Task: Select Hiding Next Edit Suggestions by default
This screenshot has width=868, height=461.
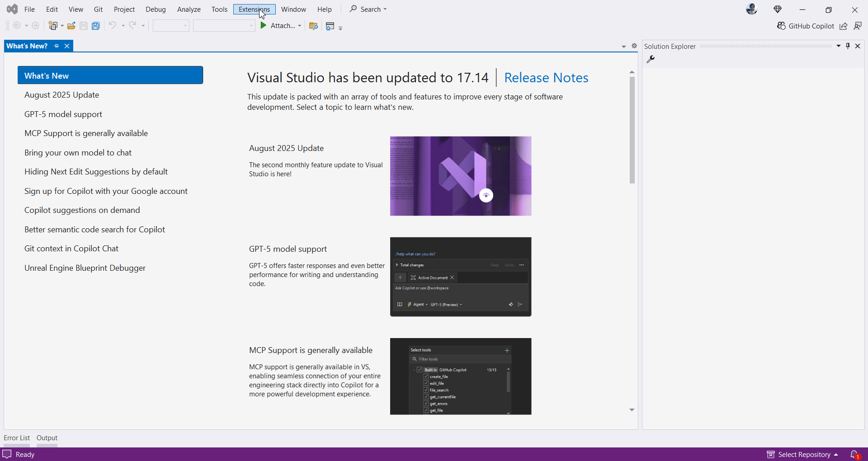Action: (x=96, y=172)
